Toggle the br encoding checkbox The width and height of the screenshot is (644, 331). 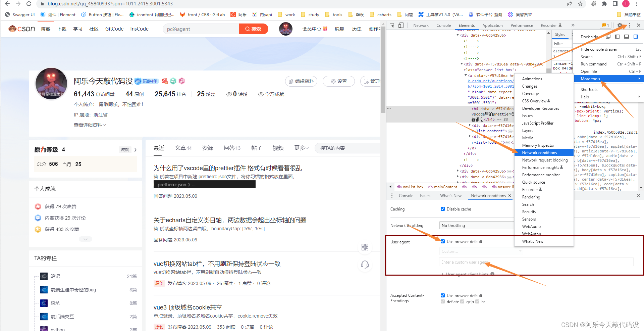coord(477,301)
